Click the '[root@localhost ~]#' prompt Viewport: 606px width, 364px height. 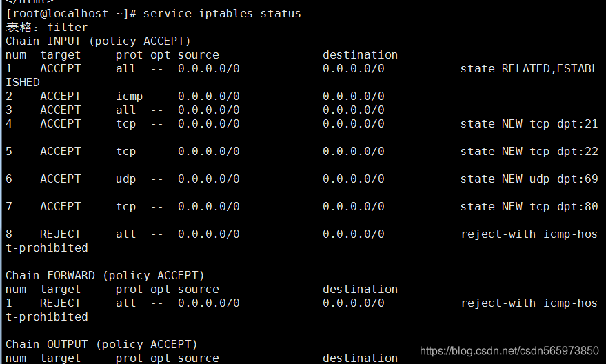[71, 14]
